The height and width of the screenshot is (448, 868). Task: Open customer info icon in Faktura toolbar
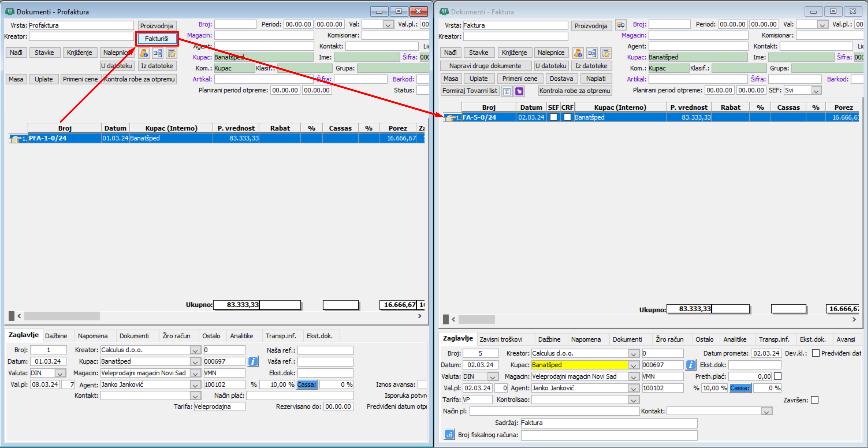578,53
